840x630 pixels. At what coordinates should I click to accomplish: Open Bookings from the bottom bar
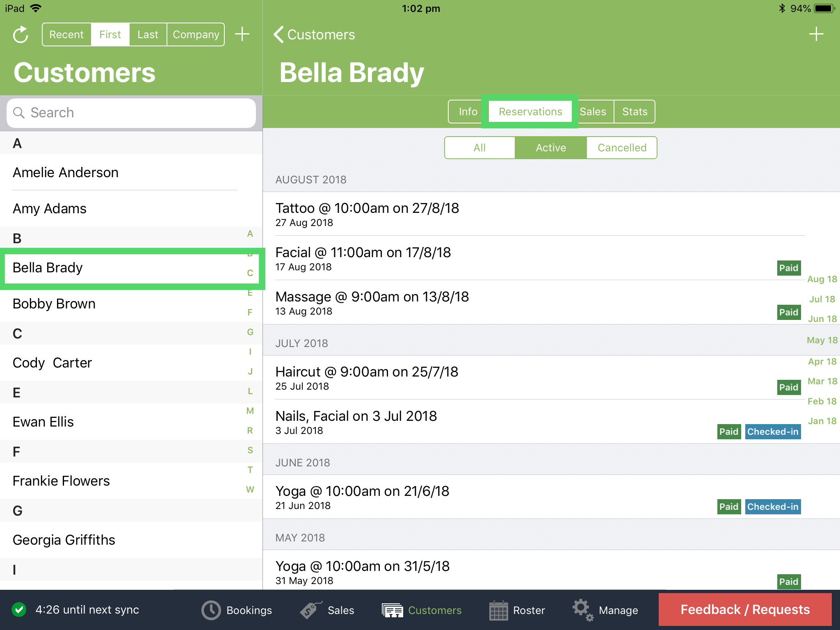pos(238,610)
